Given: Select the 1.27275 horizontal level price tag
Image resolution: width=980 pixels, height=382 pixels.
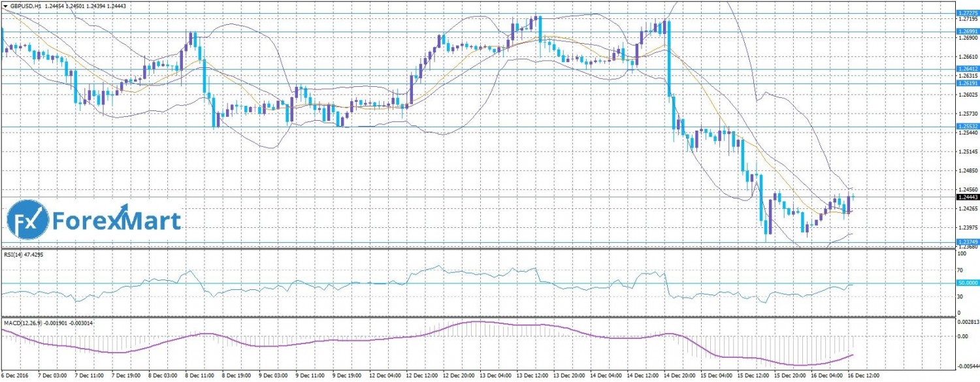Looking at the screenshot, I should click(x=966, y=13).
